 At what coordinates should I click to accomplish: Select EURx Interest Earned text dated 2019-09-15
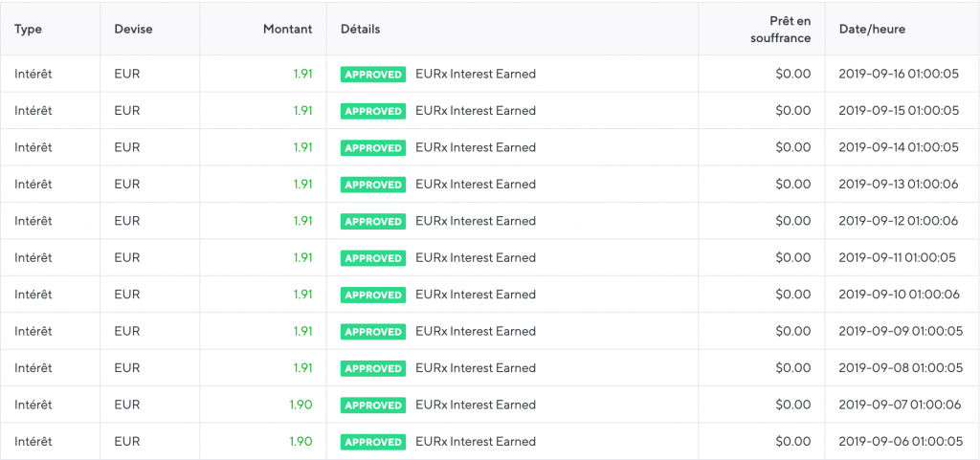(476, 111)
